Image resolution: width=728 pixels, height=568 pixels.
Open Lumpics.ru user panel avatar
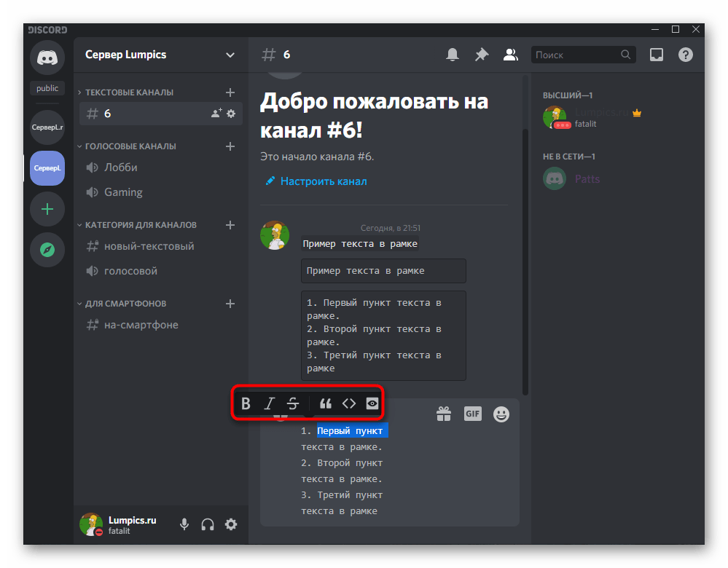(91, 524)
